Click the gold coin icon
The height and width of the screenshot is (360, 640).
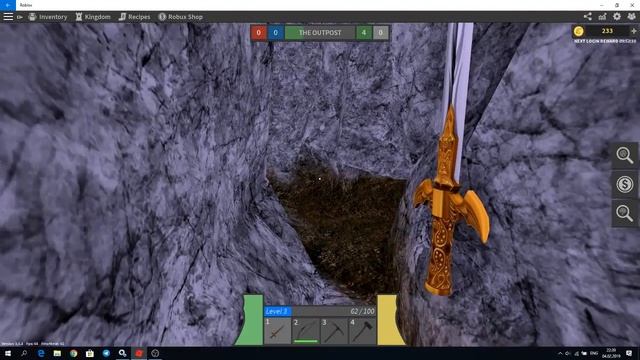pyautogui.click(x=578, y=31)
